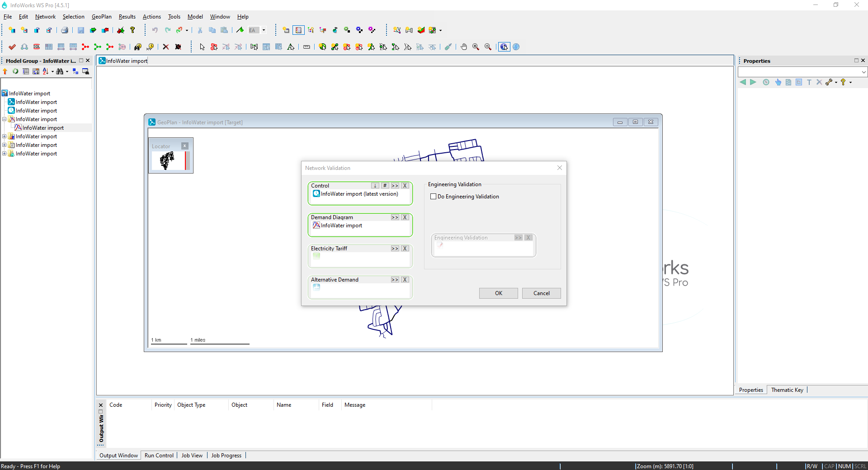Viewport: 868px width, 470px height.
Task: Click the Copy toolbar icon
Action: click(x=212, y=30)
